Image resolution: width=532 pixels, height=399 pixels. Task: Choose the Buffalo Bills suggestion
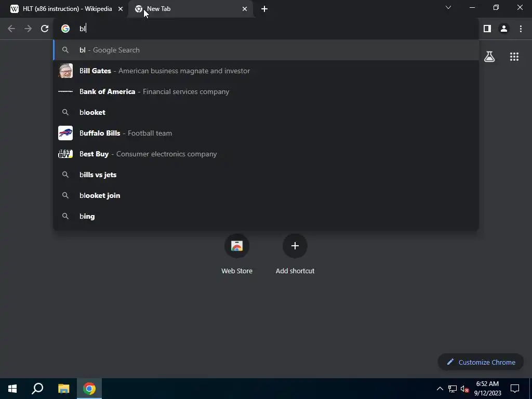tap(266, 133)
